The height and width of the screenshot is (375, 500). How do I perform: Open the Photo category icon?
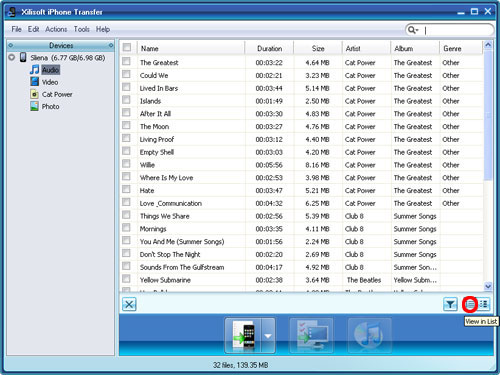[35, 106]
